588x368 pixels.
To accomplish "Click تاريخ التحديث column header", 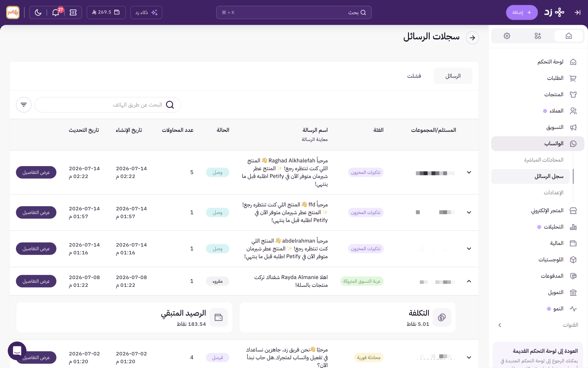I will tap(84, 130).
